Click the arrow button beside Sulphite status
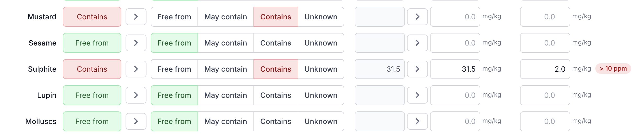 tap(136, 69)
